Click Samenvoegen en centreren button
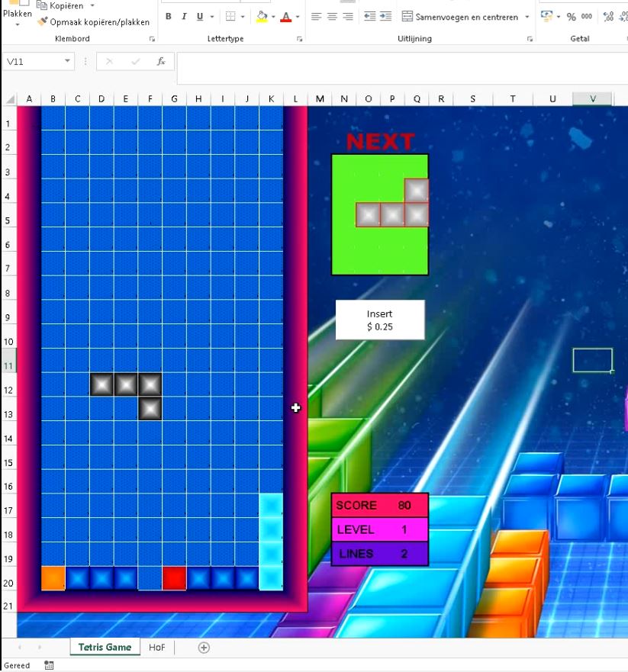Image resolution: width=628 pixels, height=672 pixels. [460, 17]
